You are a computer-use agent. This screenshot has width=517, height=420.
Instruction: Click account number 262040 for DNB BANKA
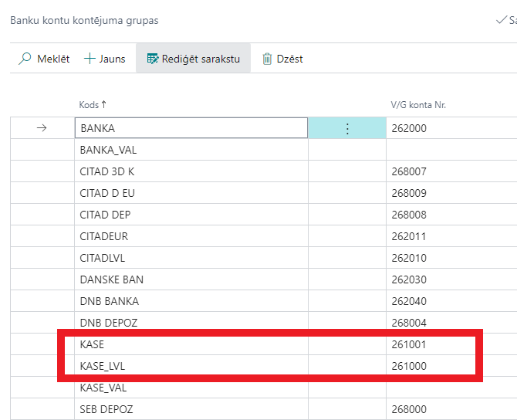[x=409, y=301]
